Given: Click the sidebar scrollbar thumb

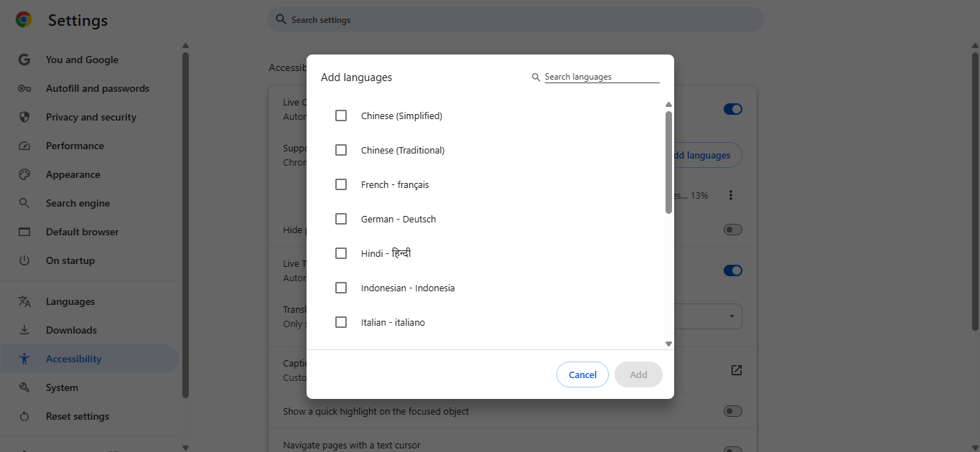Looking at the screenshot, I should click(x=185, y=225).
